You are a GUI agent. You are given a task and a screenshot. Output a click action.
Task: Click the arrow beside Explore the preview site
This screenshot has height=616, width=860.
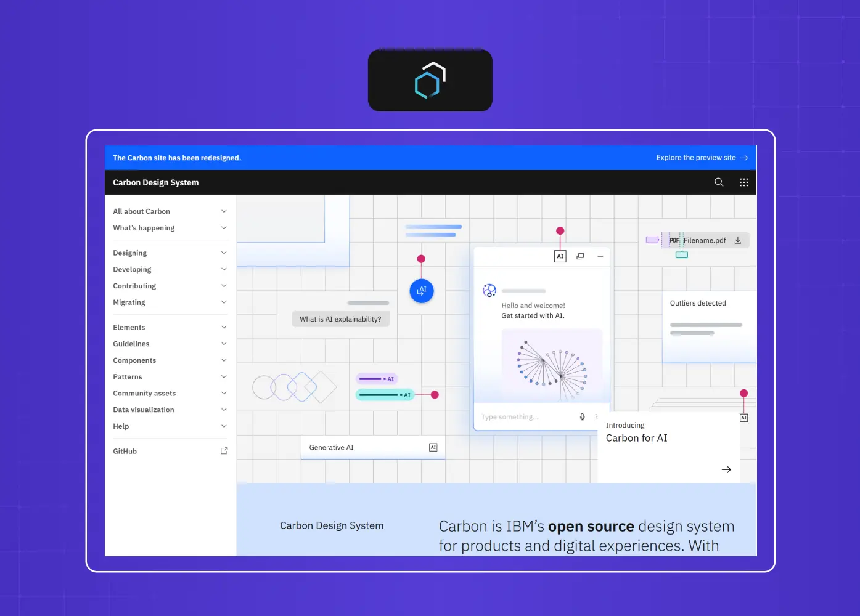coord(744,158)
